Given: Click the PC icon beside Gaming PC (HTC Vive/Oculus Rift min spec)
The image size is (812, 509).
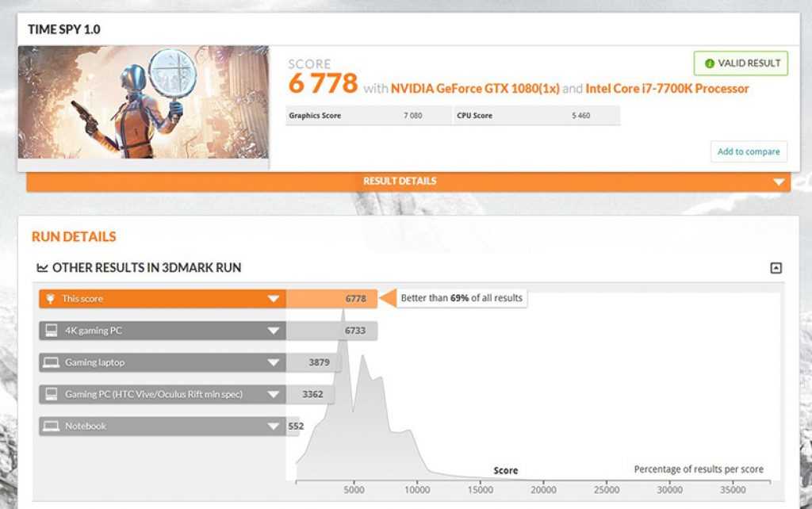Looking at the screenshot, I should 52,394.
